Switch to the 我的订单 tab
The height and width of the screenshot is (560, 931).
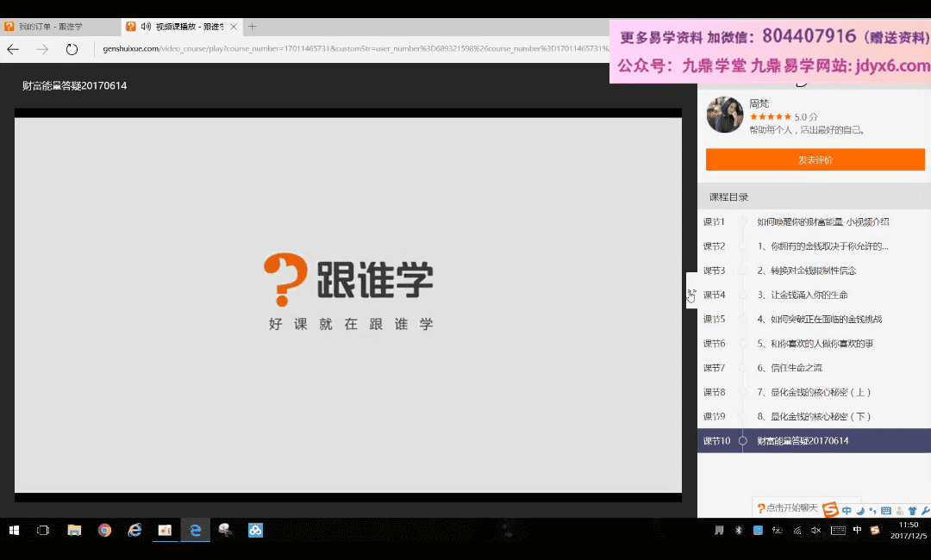[50, 27]
